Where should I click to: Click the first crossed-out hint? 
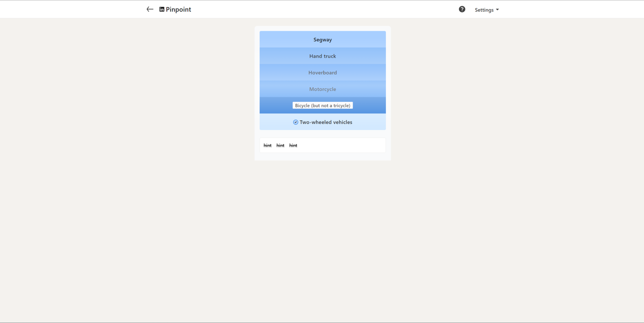point(267,145)
